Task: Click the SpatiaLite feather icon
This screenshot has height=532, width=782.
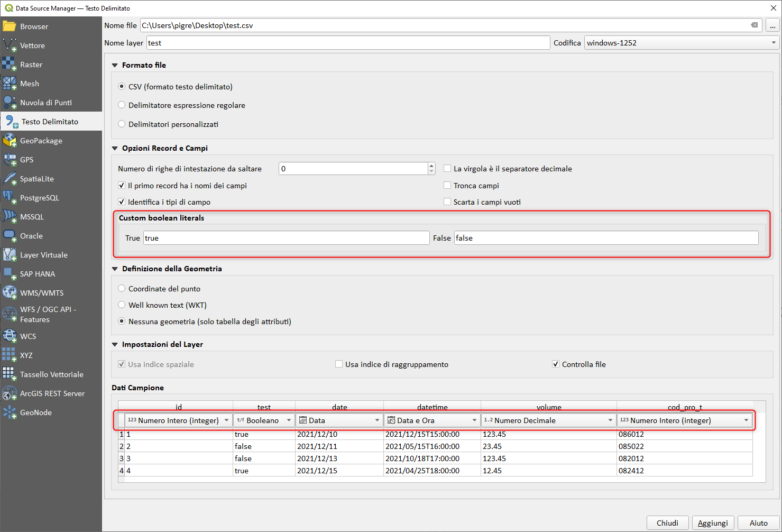Action: 10,179
